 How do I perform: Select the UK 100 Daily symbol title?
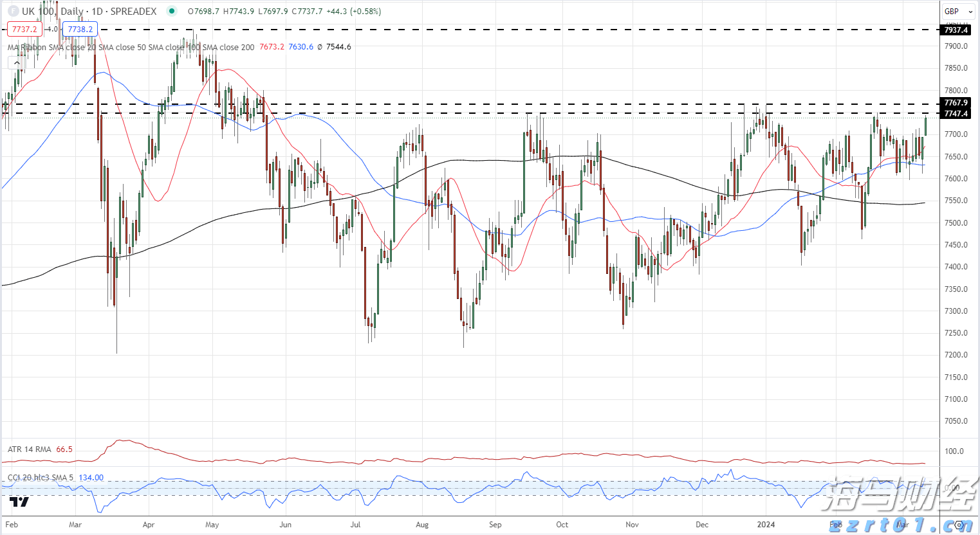click(x=89, y=12)
